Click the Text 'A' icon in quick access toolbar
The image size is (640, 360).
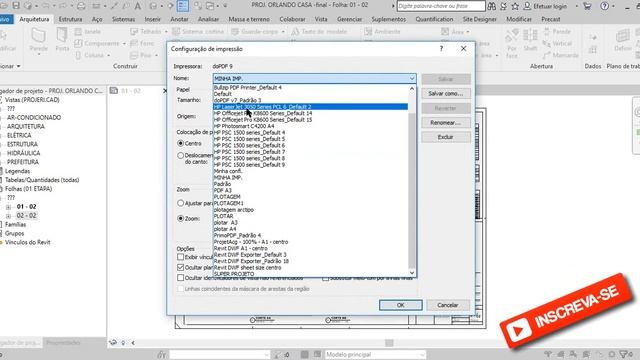pyautogui.click(x=138, y=6)
